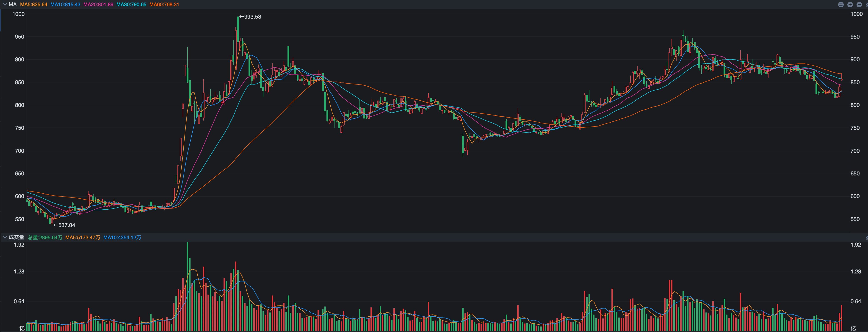This screenshot has height=332, width=868.
Task: Open the volume panel settings gear icon
Action: point(867,238)
